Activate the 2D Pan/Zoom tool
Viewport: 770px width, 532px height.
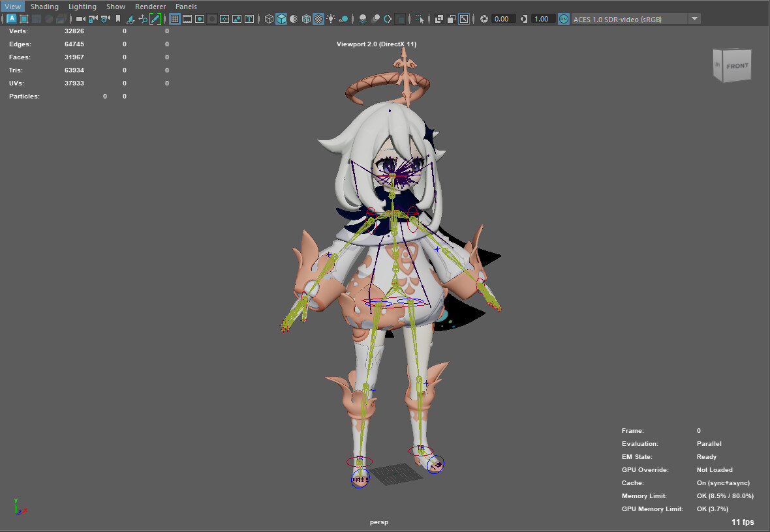point(142,19)
